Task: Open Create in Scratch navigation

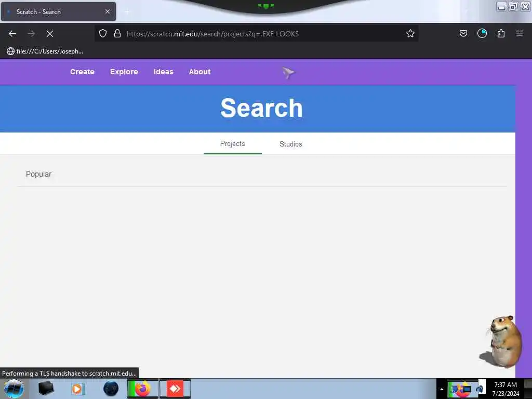Action: click(82, 72)
